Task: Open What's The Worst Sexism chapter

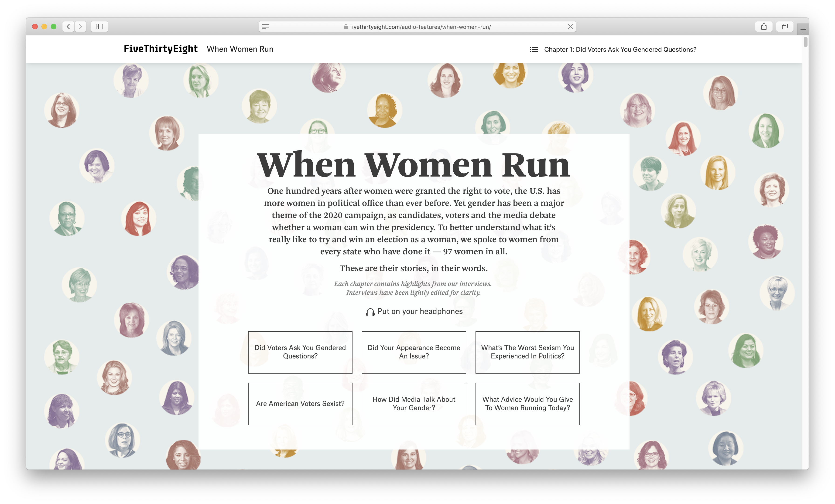Action: tap(528, 352)
